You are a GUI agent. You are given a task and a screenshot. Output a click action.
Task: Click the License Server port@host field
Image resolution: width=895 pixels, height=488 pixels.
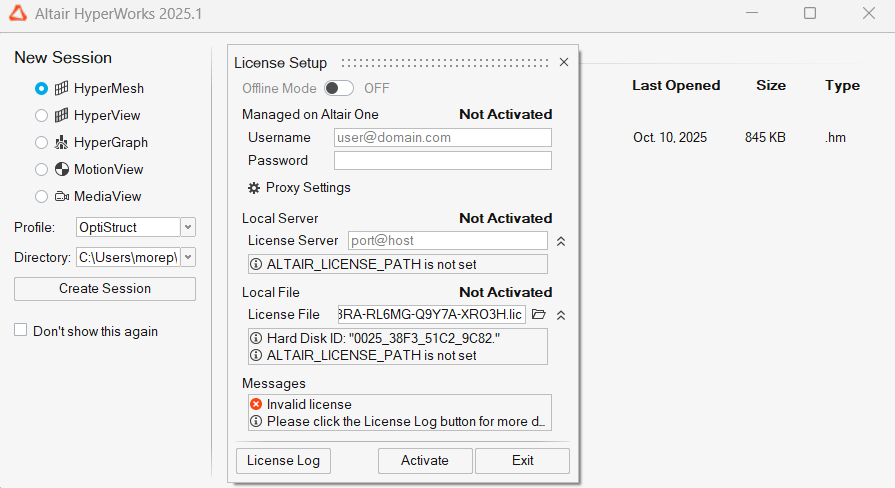point(448,241)
